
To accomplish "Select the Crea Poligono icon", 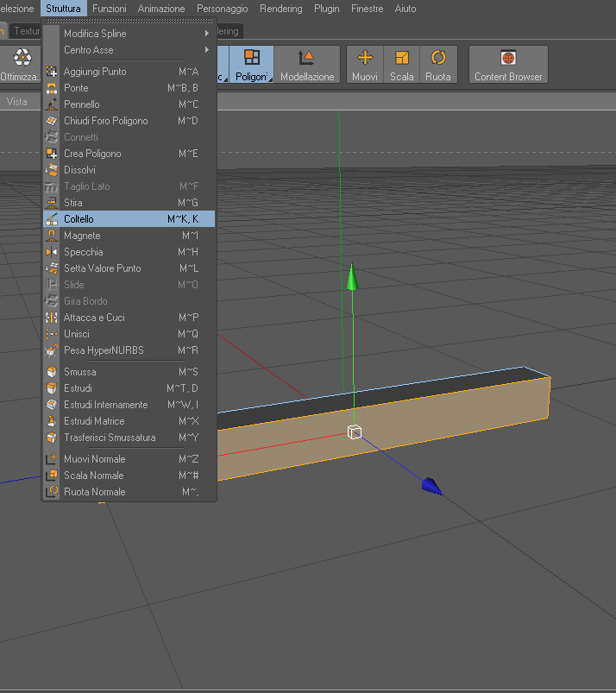I will click(x=52, y=154).
